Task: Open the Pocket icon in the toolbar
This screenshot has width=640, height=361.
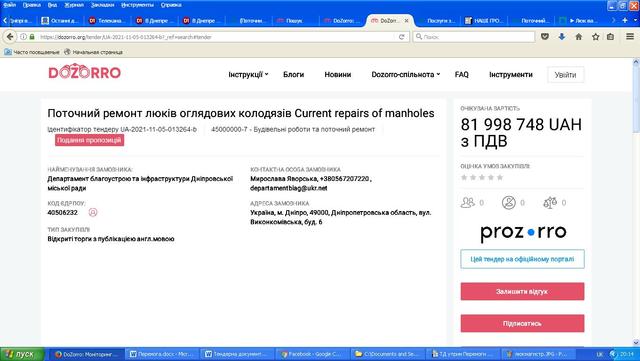Action: pos(544,37)
